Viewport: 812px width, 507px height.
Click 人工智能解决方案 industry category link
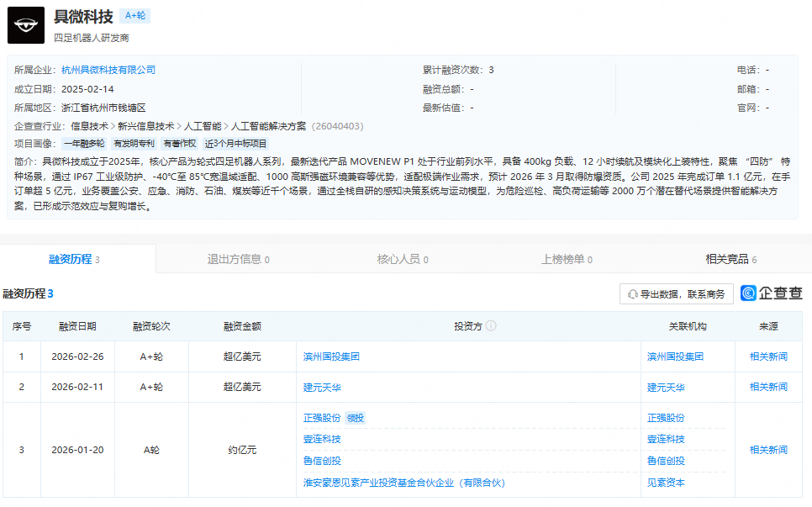click(x=268, y=126)
